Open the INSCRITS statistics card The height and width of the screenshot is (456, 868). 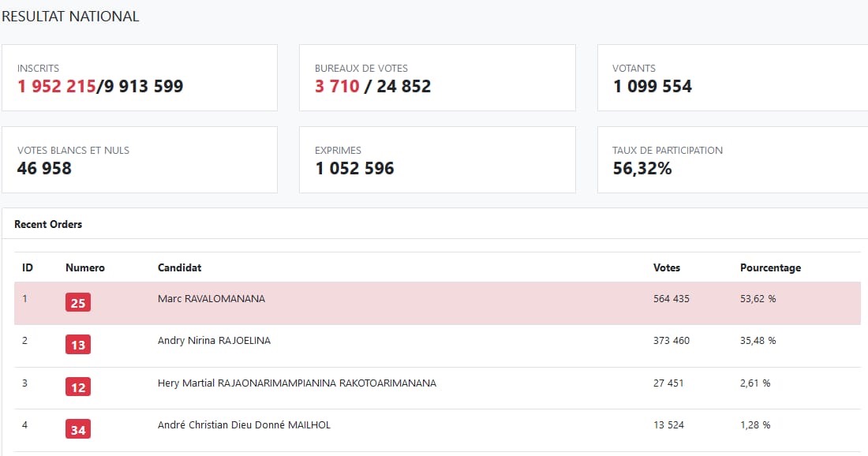point(140,78)
